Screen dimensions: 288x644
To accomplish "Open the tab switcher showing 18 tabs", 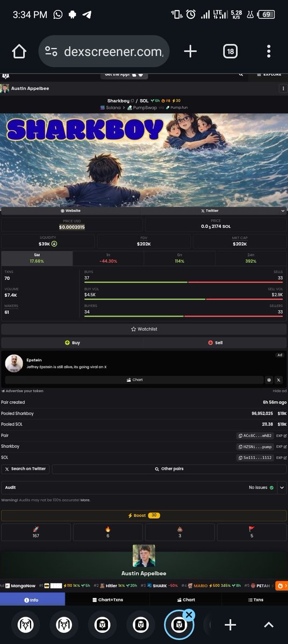I will click(x=231, y=52).
